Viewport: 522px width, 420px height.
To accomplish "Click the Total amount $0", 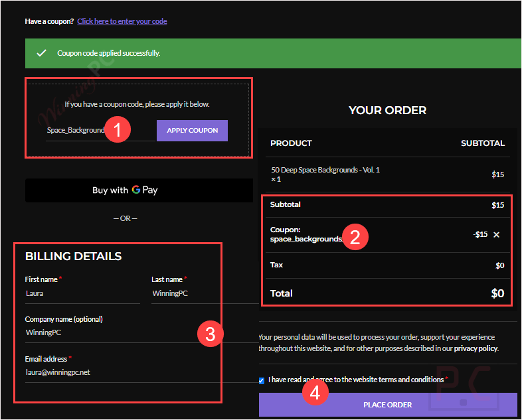I will 497,293.
